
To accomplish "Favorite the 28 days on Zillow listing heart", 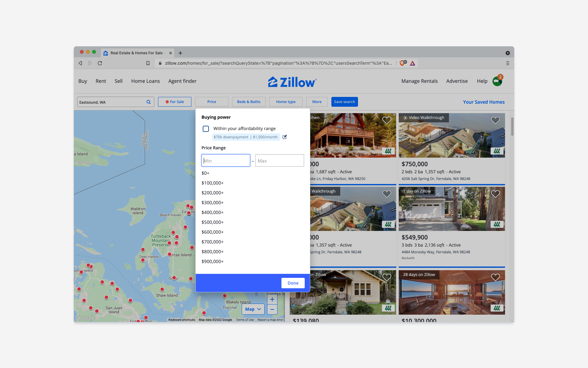I will coord(495,277).
